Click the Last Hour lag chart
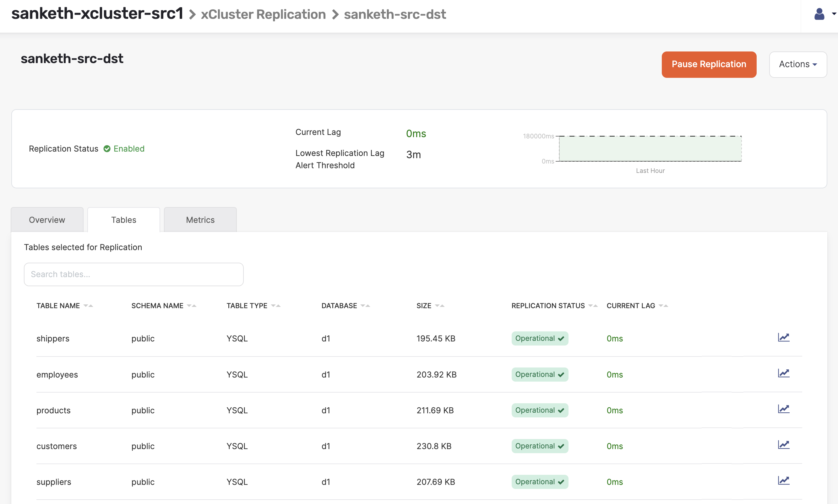This screenshot has width=838, height=504. coord(650,149)
